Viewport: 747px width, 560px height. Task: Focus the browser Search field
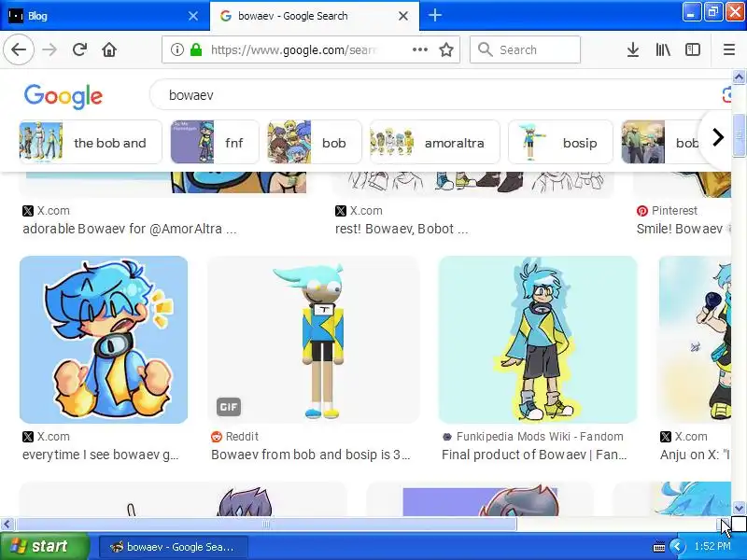[525, 49]
